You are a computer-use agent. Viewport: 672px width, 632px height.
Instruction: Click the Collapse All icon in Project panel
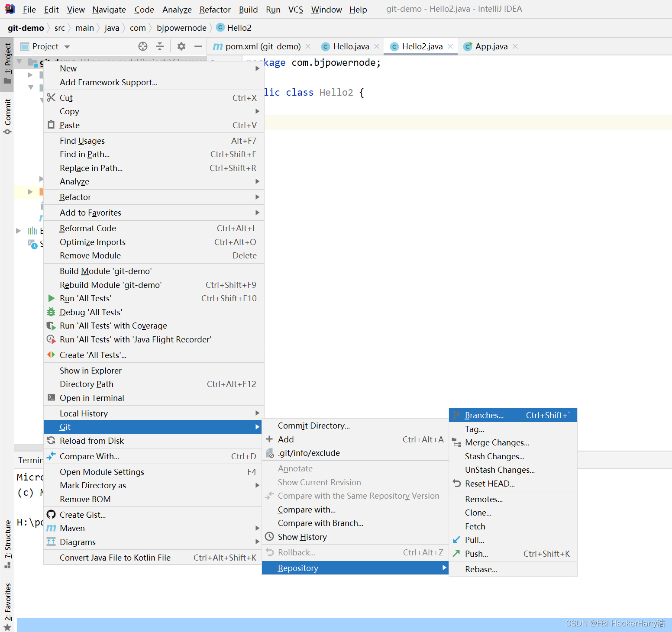(160, 46)
